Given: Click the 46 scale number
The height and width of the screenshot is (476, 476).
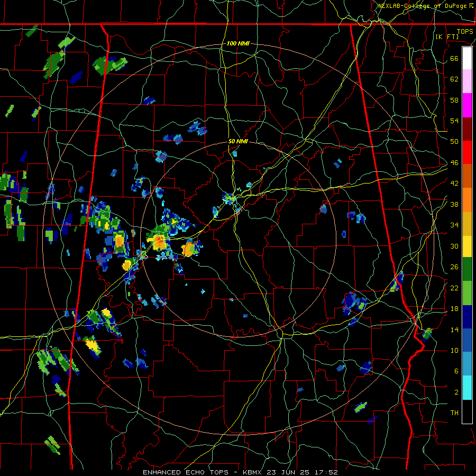Looking at the screenshot, I should coord(454,163).
